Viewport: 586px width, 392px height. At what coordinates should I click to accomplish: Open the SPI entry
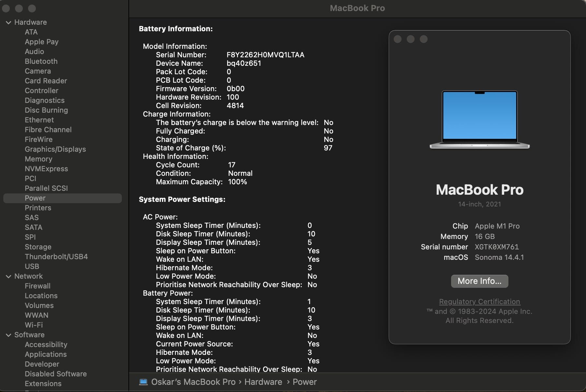tap(30, 237)
